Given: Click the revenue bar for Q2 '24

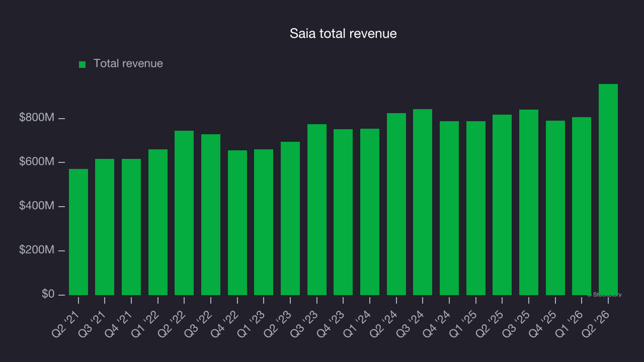Looking at the screenshot, I should [x=396, y=204].
